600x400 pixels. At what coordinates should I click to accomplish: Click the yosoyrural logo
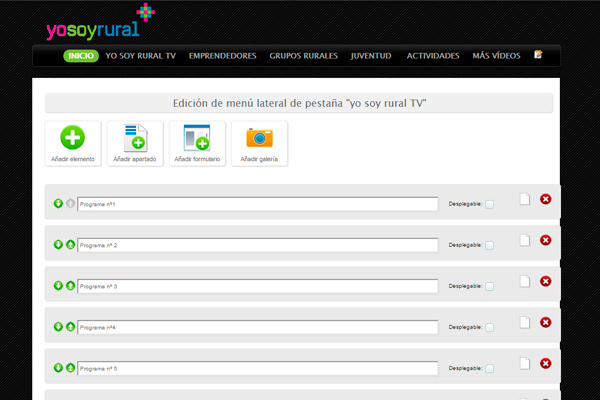(100, 22)
